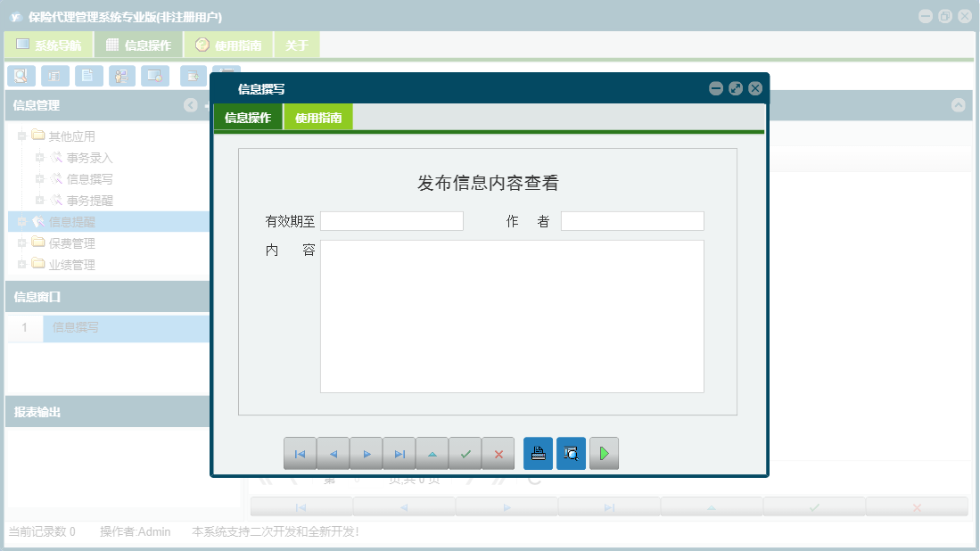Image resolution: width=980 pixels, height=551 pixels.
Task: Click the green play arrow button
Action: 604,454
